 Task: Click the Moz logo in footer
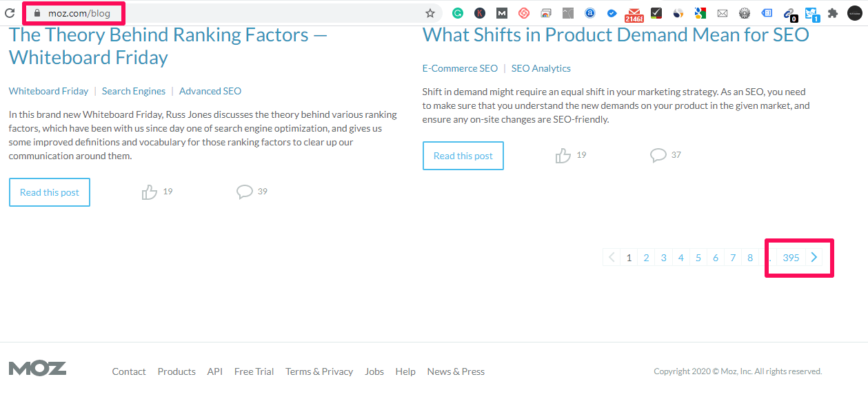(37, 369)
